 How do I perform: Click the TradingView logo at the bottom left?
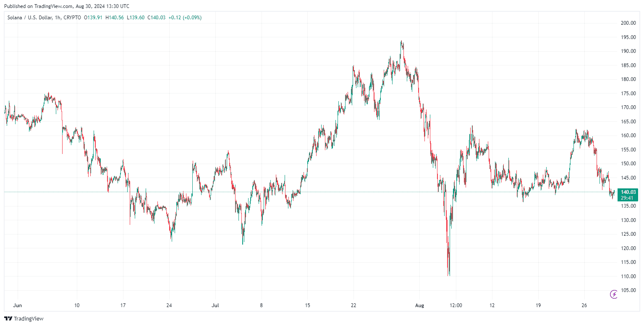pyautogui.click(x=24, y=319)
